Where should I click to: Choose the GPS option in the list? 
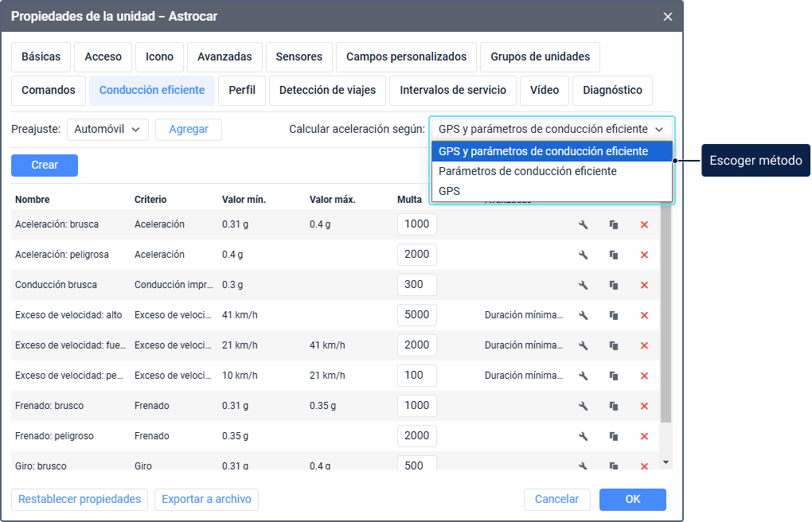[x=449, y=191]
